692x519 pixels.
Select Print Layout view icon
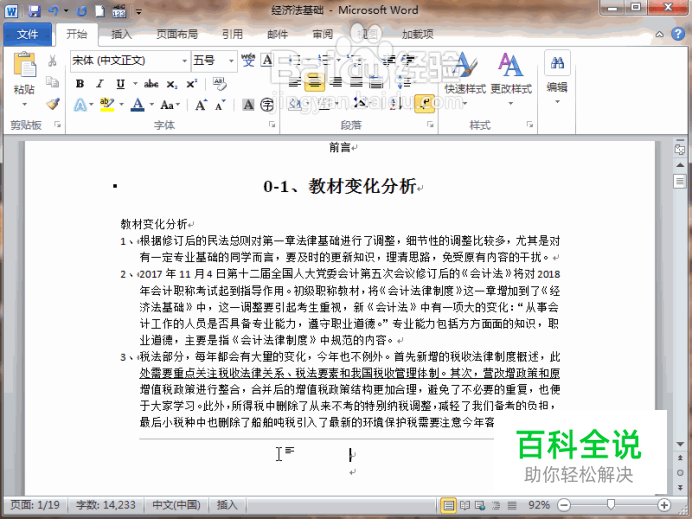tap(448, 505)
